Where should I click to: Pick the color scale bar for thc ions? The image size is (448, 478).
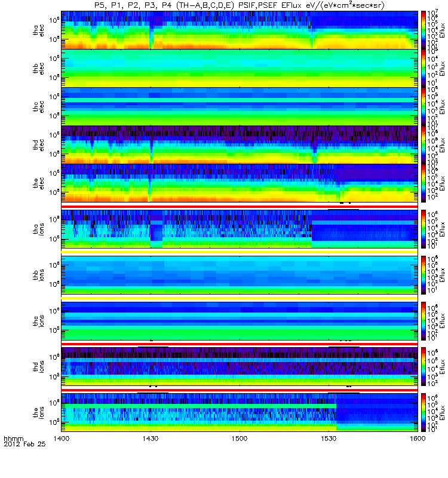(424, 320)
